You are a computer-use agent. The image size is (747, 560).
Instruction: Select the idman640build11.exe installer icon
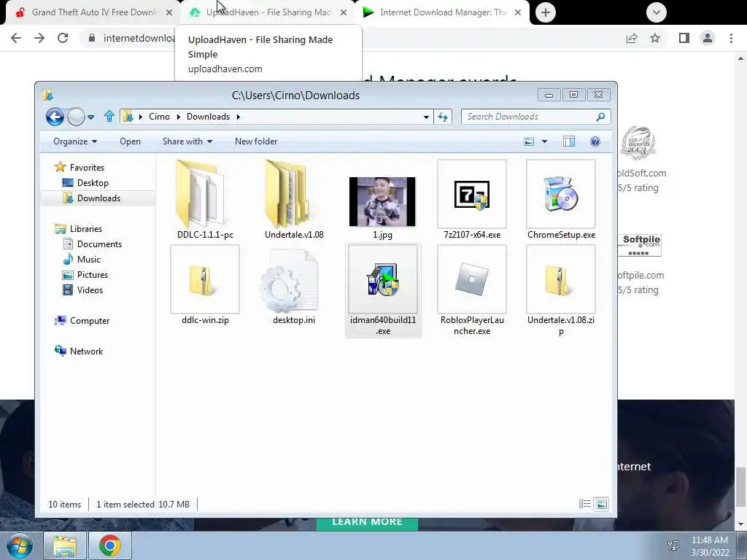tap(382, 279)
